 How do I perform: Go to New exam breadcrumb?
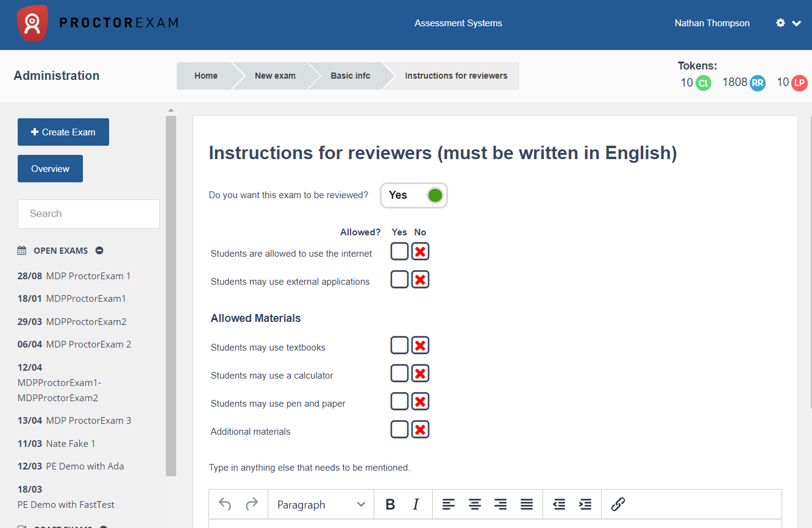[x=275, y=76]
